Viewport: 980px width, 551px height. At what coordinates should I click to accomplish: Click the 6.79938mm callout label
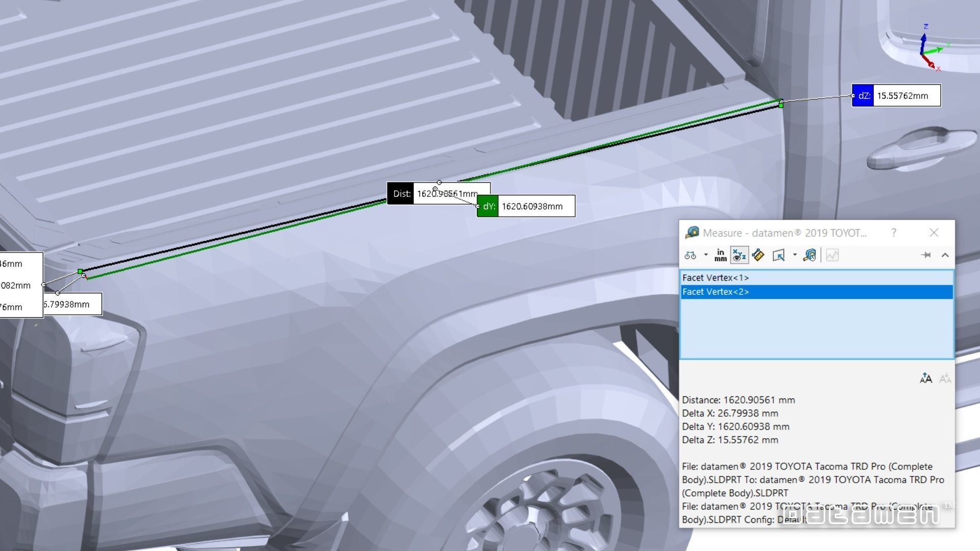tap(72, 304)
